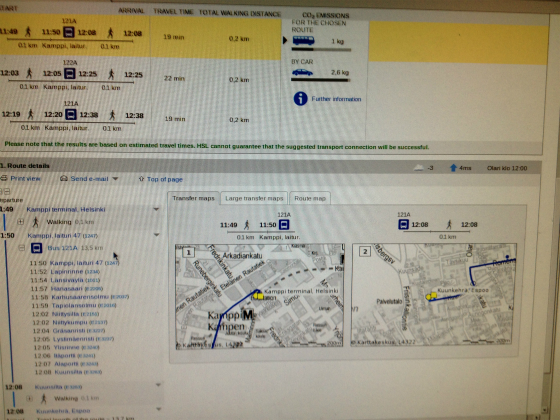Open the Tapiolansolmu stop link
The height and width of the screenshot is (420, 560).
(x=74, y=305)
